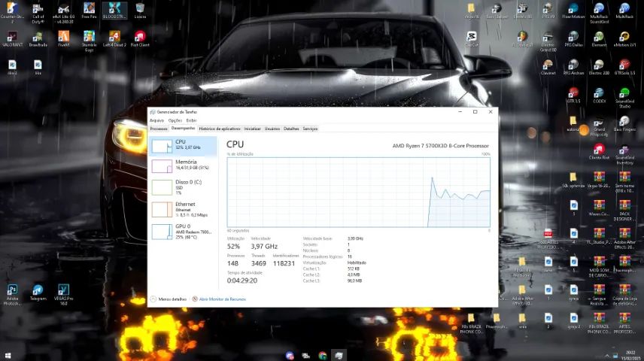Select the Adobe Photoshop desktop shortcut
Image resolution: width=644 pixels, height=361 pixels.
[x=12, y=295]
